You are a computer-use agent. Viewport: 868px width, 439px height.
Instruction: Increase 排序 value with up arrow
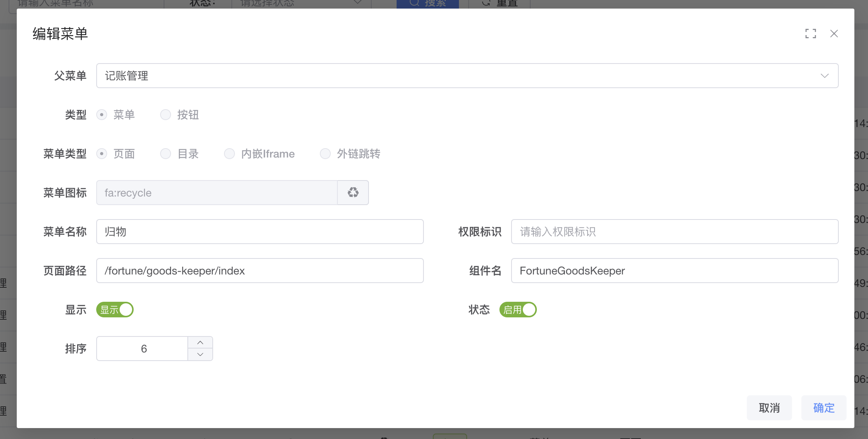click(200, 343)
